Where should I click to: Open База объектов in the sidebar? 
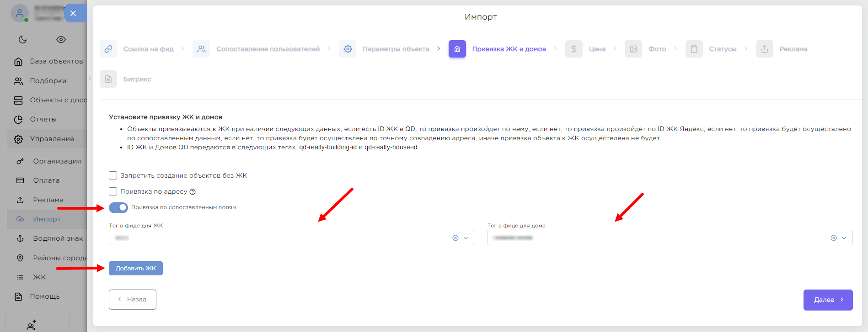56,61
